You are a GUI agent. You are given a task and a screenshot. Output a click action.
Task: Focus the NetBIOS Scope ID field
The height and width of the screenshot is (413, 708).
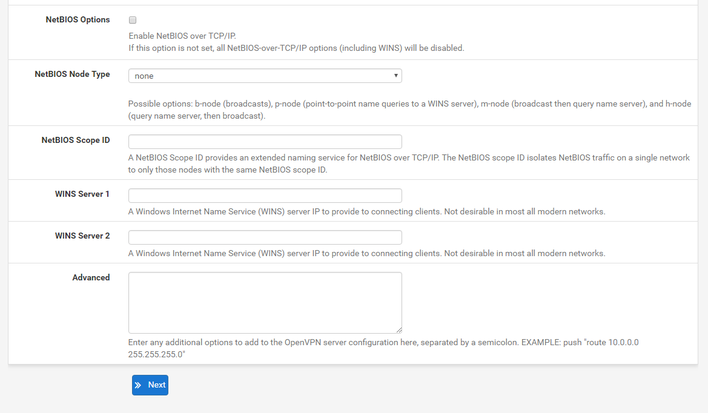[x=265, y=142]
